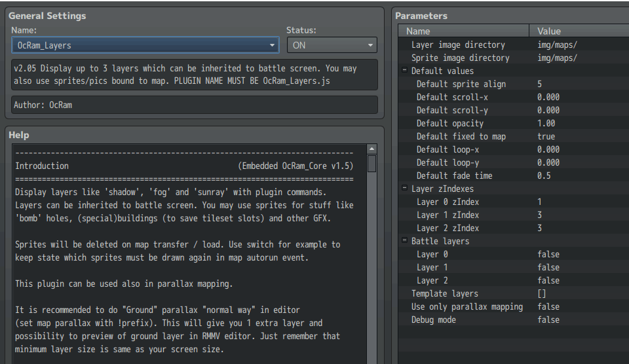The image size is (629, 364).
Task: Click the Name column header in Parameters
Action: coord(463,31)
